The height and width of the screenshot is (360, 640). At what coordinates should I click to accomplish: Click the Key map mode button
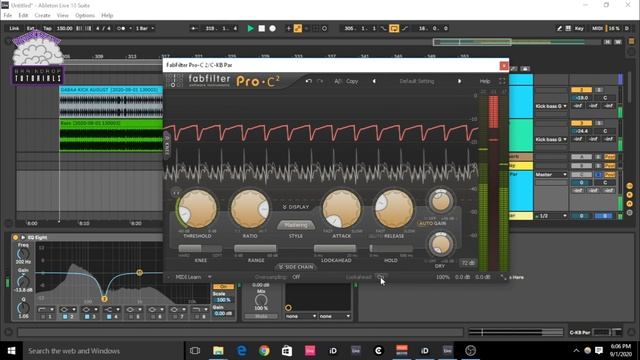tap(579, 28)
